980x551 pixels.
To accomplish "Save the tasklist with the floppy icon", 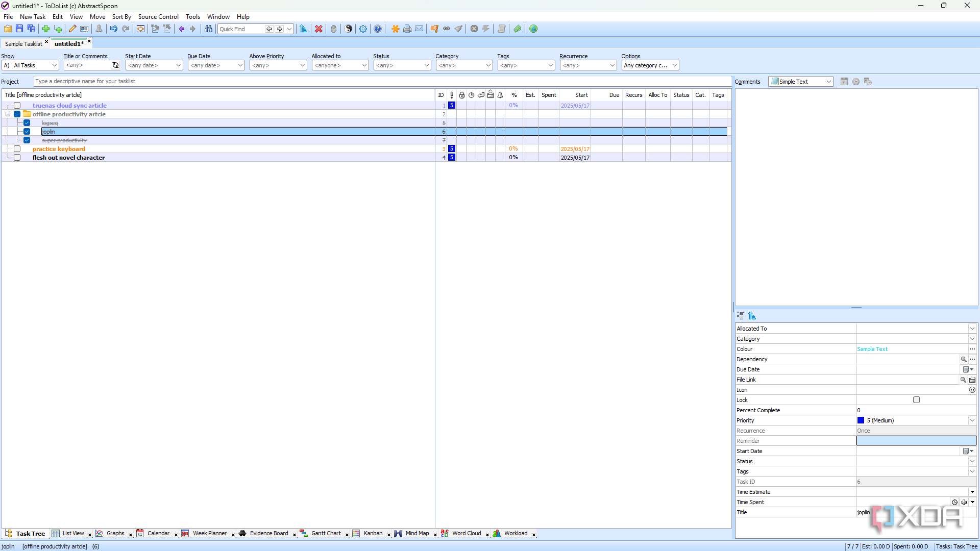I will click(x=19, y=29).
